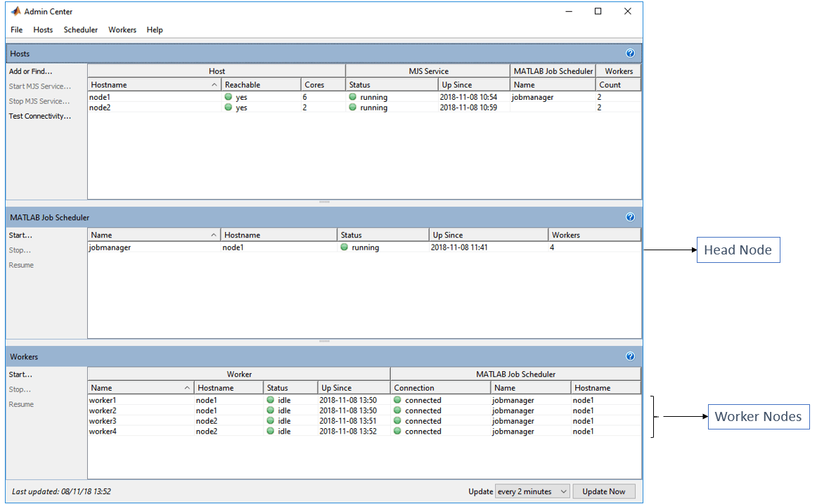Viewport: 836px width, 504px height.
Task: Click jobmanager running status green dot
Action: tap(345, 247)
